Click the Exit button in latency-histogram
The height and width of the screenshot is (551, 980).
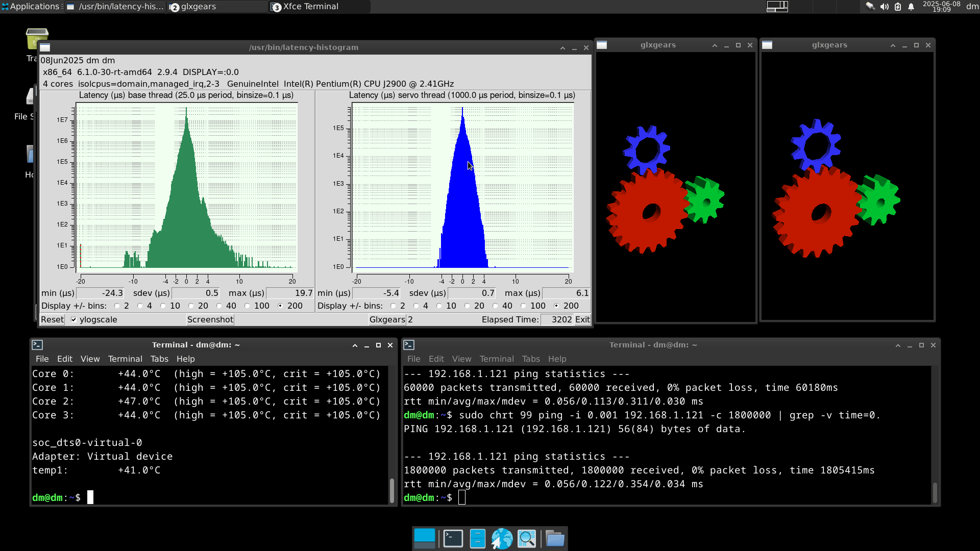[582, 320]
